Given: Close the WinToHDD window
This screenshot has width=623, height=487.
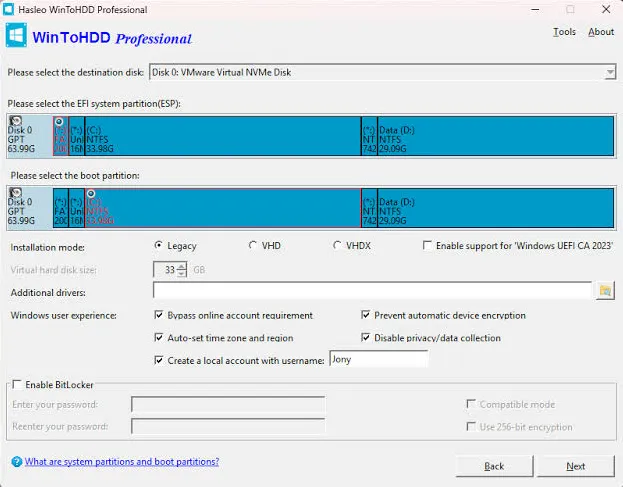Looking at the screenshot, I should 606,10.
